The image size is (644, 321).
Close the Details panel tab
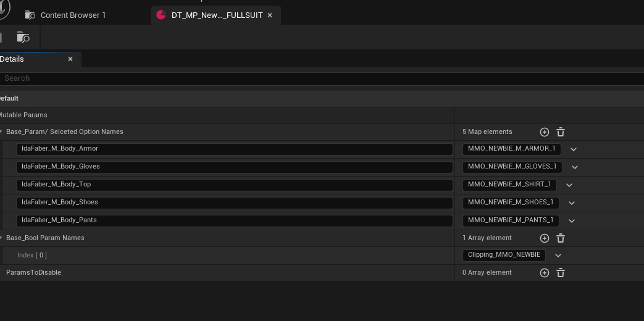pos(70,59)
